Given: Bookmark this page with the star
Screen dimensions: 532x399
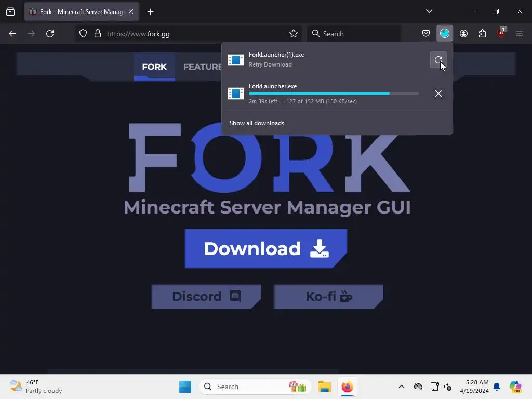Looking at the screenshot, I should coord(293,34).
